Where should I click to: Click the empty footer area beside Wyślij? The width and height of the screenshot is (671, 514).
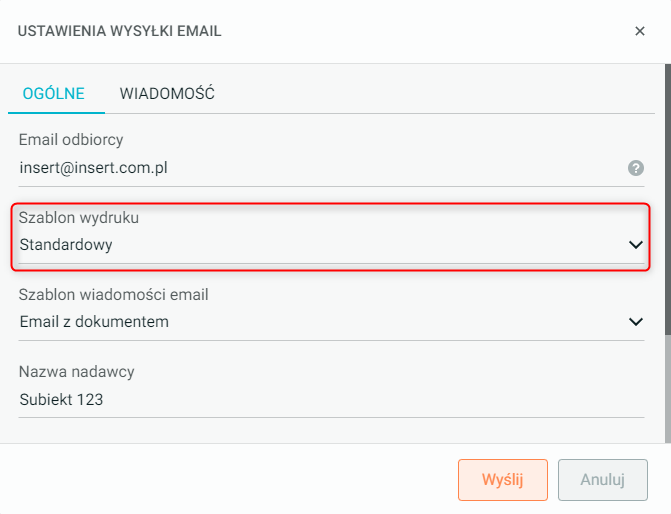click(x=230, y=479)
